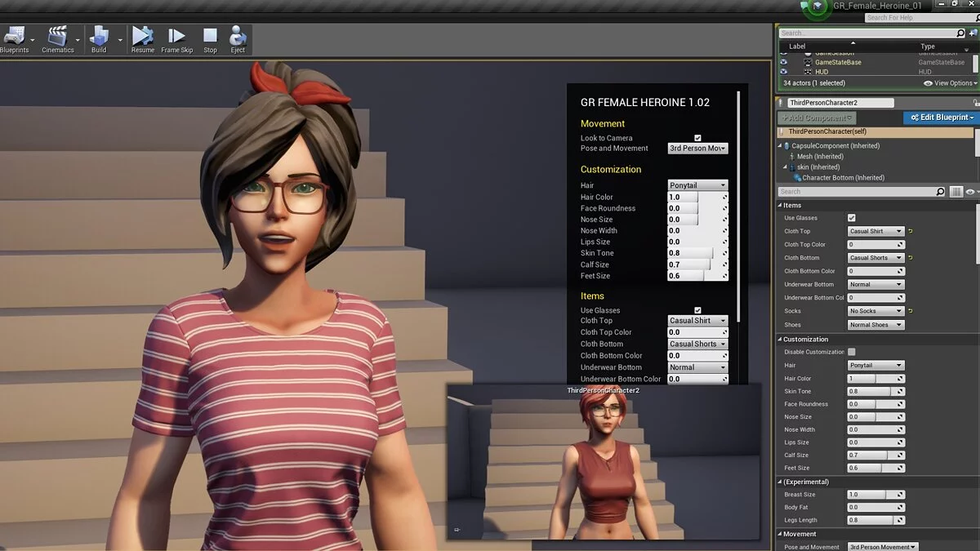Open the Cinematics toolbar button
The width and height of the screenshot is (980, 551).
point(57,40)
